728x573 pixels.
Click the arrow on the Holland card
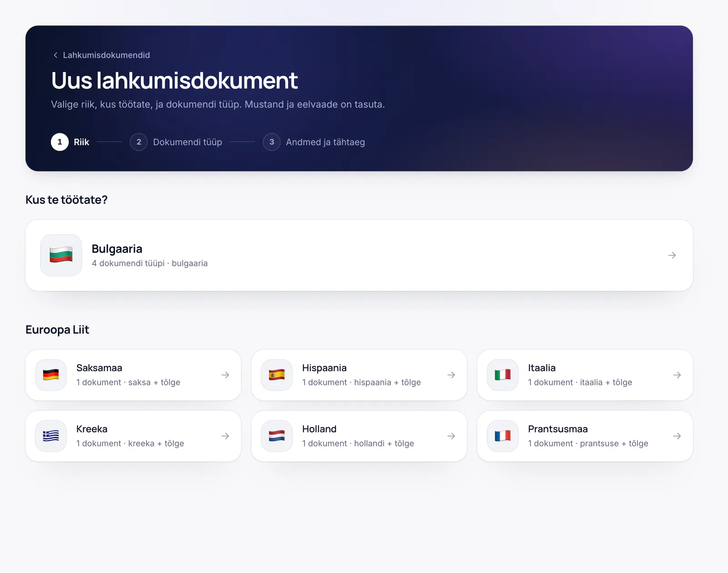tap(451, 436)
